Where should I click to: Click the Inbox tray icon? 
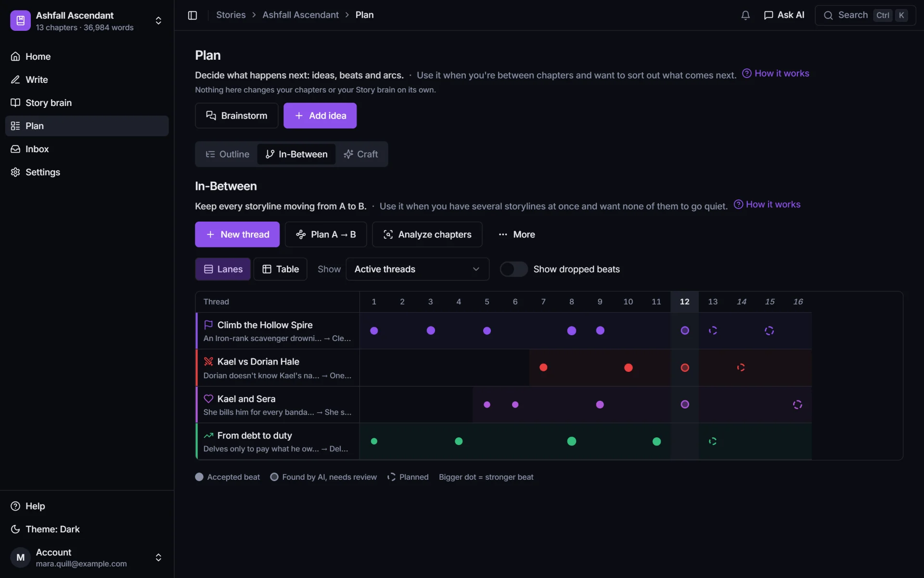[15, 149]
